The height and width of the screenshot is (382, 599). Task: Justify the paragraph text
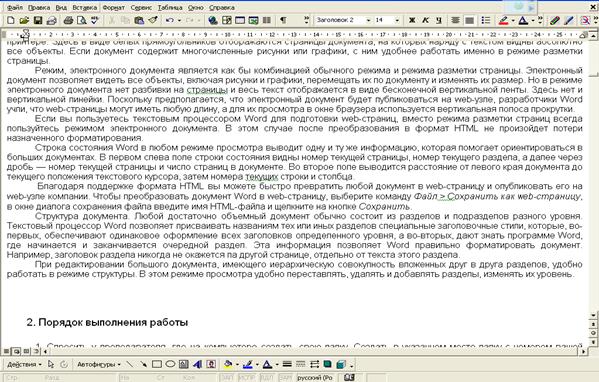tap(469, 20)
